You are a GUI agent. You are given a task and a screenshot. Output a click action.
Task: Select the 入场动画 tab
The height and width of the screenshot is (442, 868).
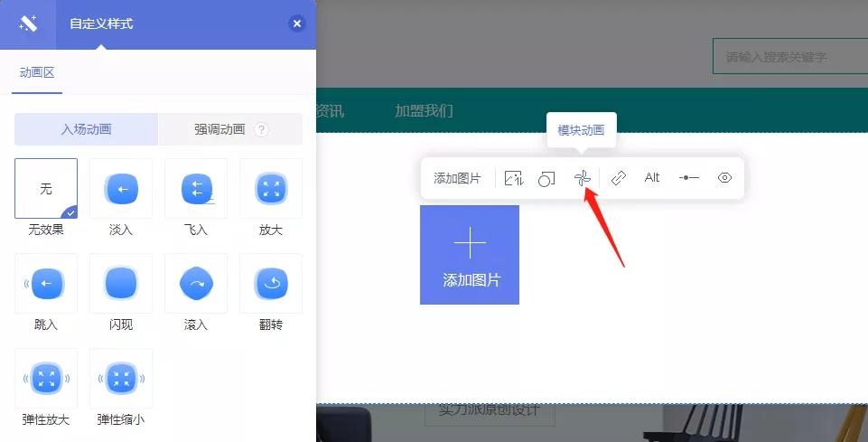click(x=87, y=129)
